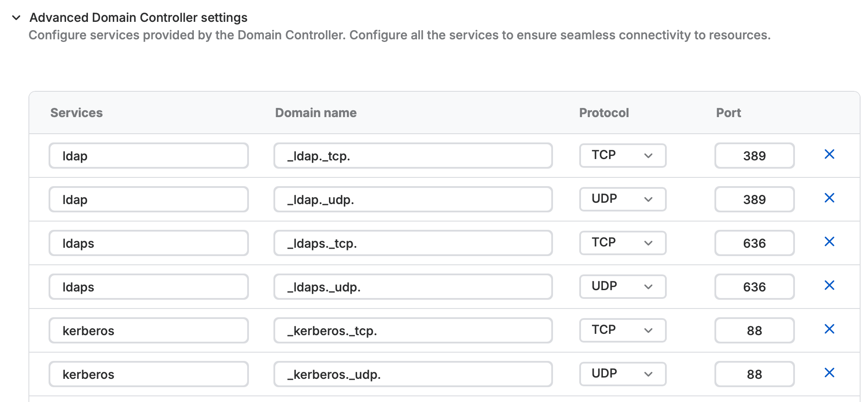Remove the kerberos TCP service row
Screen dimensions: 868x402
point(829,329)
